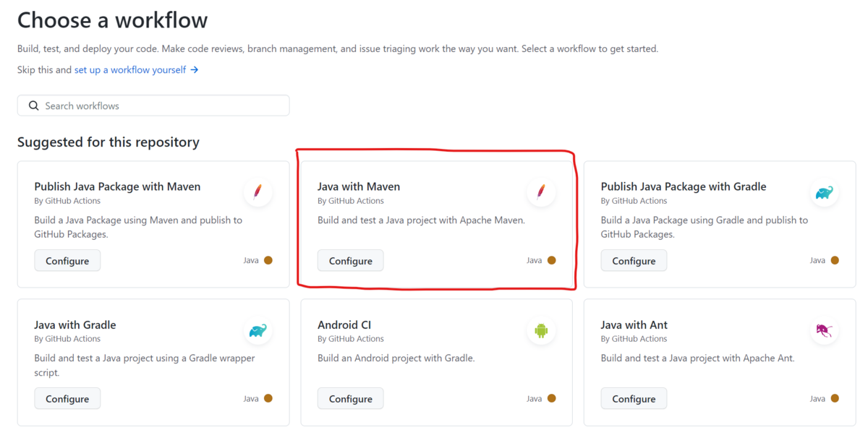Configure the Publish Java Package with Gradle workflow

pyautogui.click(x=634, y=261)
